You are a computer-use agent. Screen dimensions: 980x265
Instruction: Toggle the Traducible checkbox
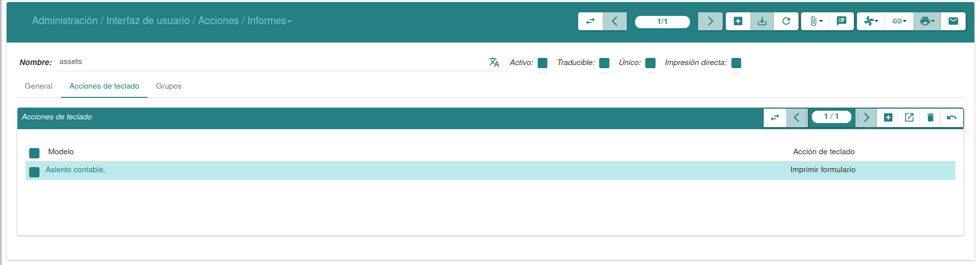coord(604,63)
